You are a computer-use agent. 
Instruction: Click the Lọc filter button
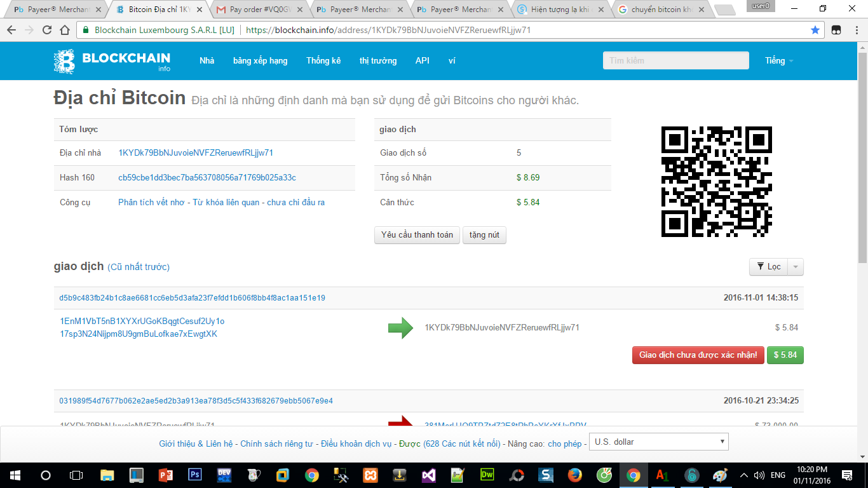click(x=769, y=267)
